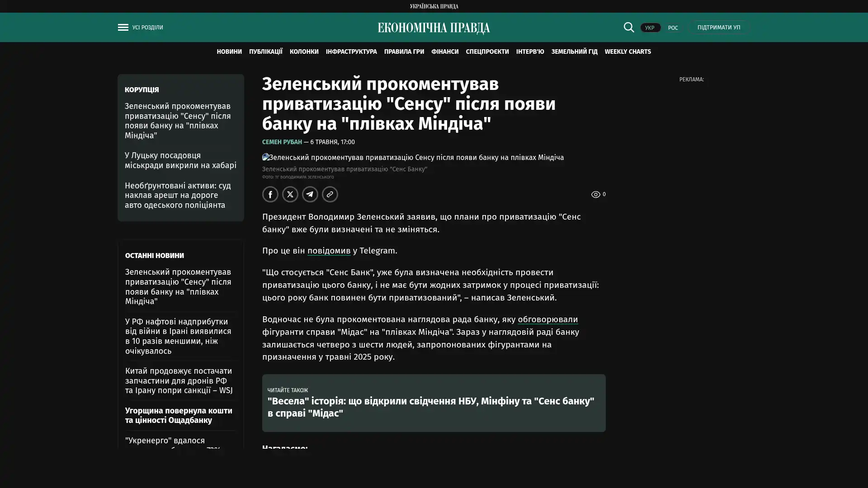
Task: Click the повідомив Telegram link
Action: point(329,251)
